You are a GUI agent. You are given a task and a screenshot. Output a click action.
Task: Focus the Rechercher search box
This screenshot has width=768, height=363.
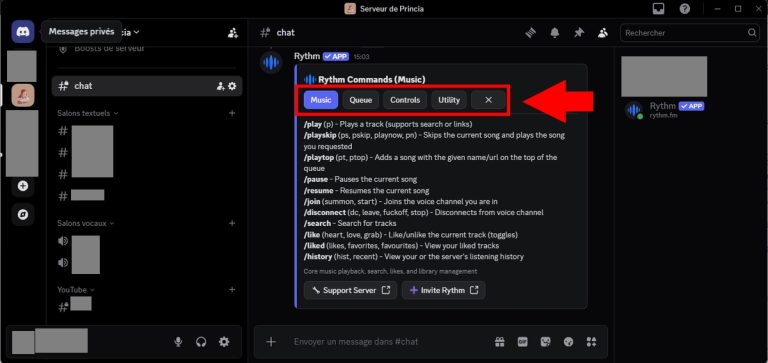click(x=690, y=33)
